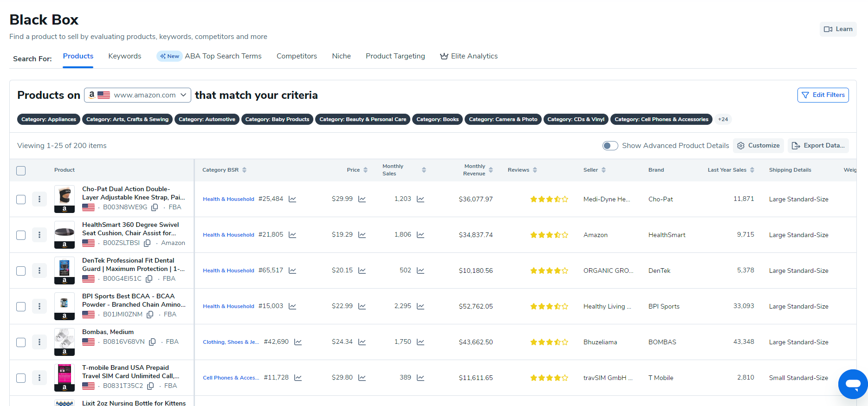The image size is (868, 406).
Task: Open row actions menu for DenTek Dental Guard
Action: (x=39, y=271)
